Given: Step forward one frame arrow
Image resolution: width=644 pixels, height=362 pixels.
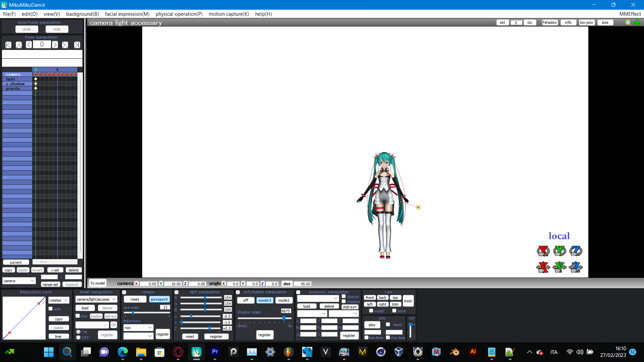Looking at the screenshot, I should coord(55,45).
